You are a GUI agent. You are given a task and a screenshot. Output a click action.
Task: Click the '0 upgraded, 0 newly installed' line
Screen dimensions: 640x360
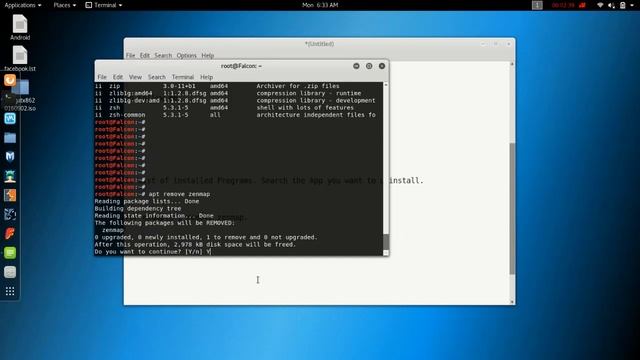click(x=206, y=237)
